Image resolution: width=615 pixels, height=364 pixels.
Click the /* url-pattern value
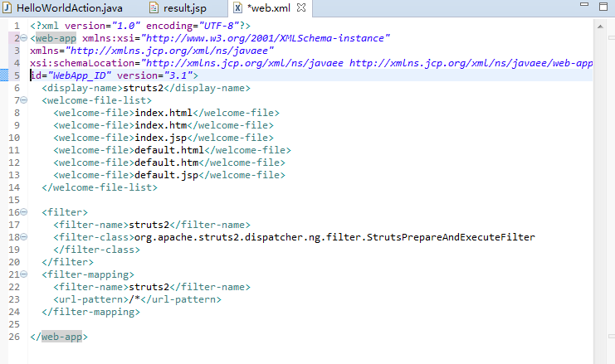134,300
